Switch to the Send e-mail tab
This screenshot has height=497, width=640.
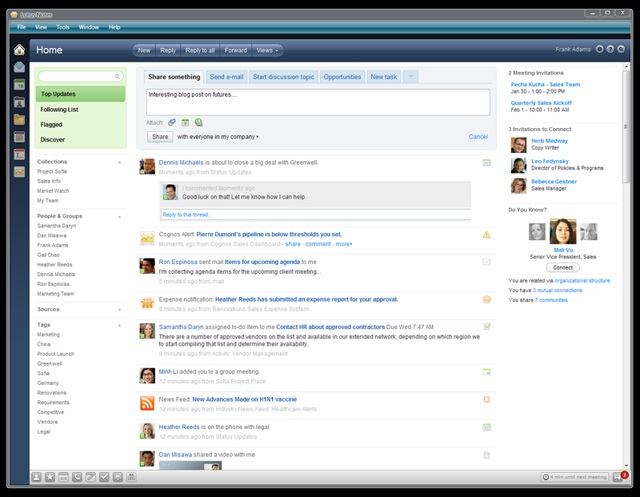point(226,77)
